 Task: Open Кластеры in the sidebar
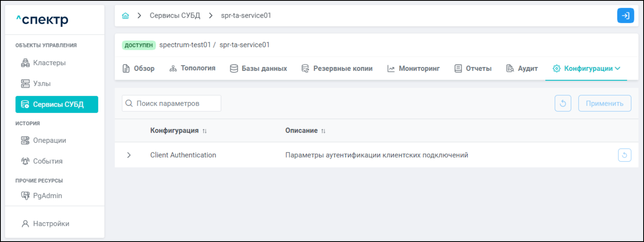[x=49, y=63]
